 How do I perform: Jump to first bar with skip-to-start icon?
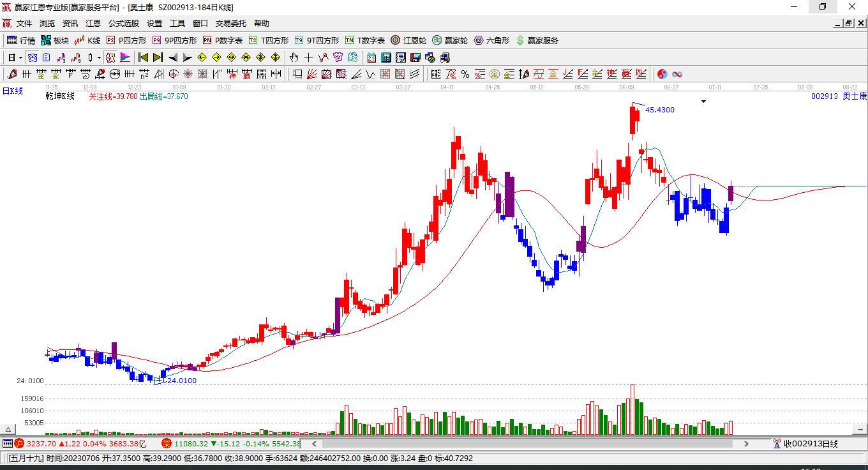(x=143, y=57)
